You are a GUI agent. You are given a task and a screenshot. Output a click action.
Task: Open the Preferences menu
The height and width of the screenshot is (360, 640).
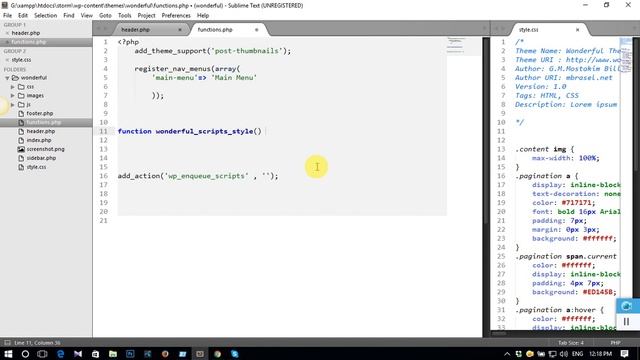pos(176,16)
